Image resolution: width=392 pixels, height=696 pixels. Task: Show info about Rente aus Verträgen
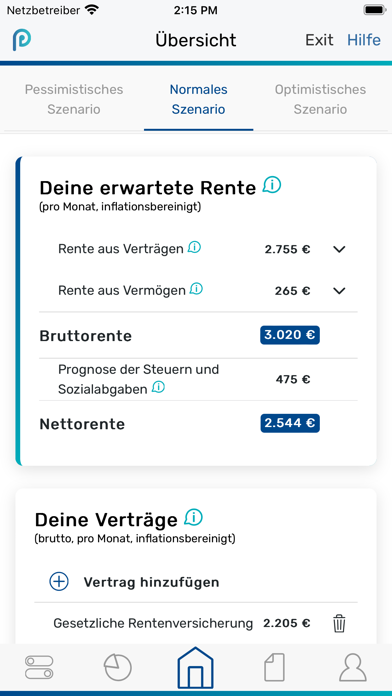(x=194, y=247)
